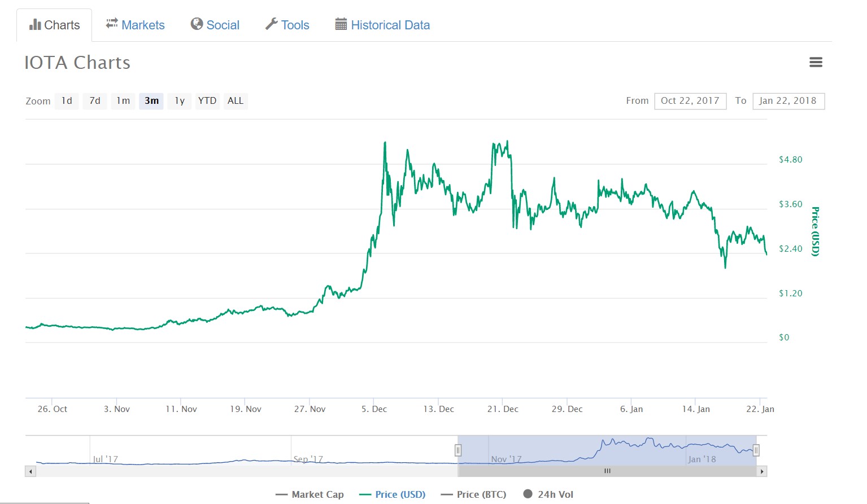Click the navigator scrollbar thumb
867x504 pixels.
point(607,471)
